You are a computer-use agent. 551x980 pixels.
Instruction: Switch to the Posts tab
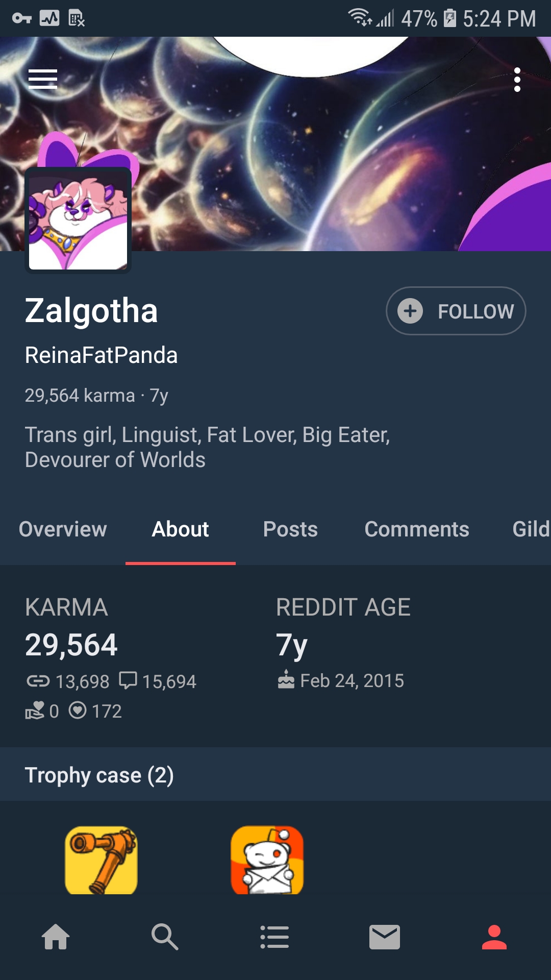(x=290, y=529)
